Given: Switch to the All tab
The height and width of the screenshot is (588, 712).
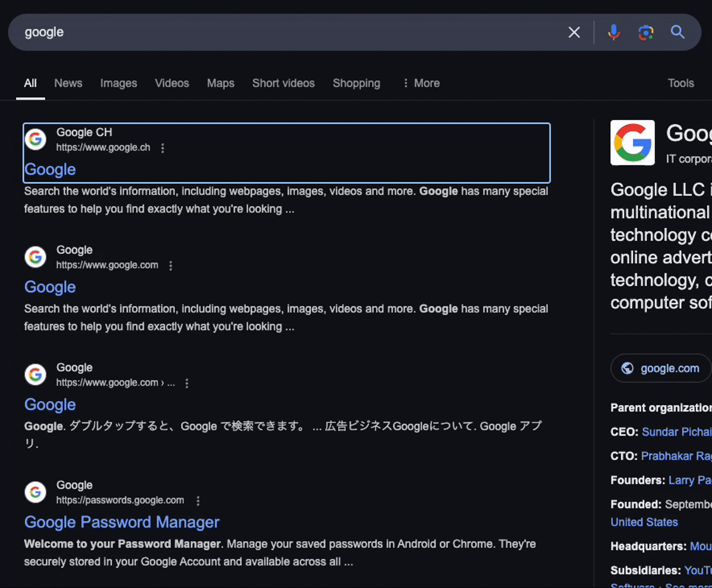Looking at the screenshot, I should click(x=30, y=83).
